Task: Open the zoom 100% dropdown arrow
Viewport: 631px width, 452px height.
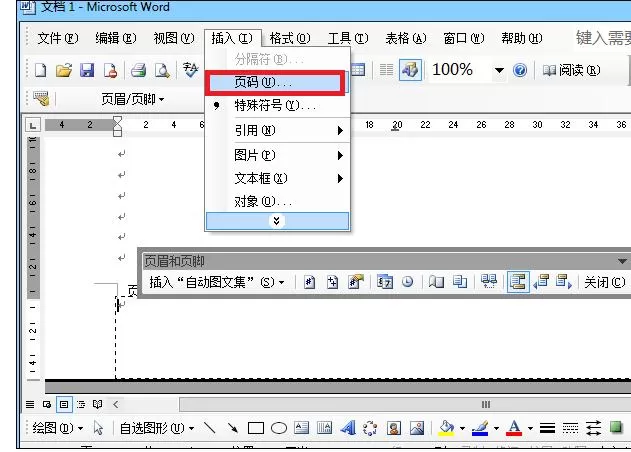Action: (499, 70)
